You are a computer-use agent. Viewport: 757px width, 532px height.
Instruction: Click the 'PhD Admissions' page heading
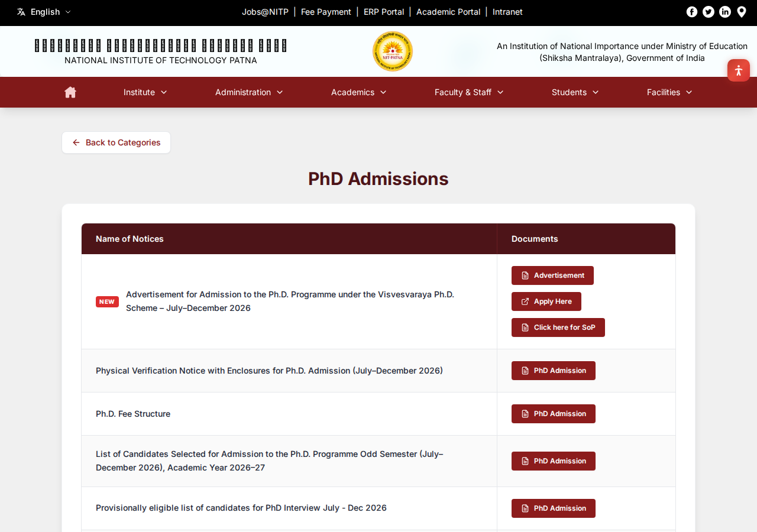pyautogui.click(x=378, y=179)
